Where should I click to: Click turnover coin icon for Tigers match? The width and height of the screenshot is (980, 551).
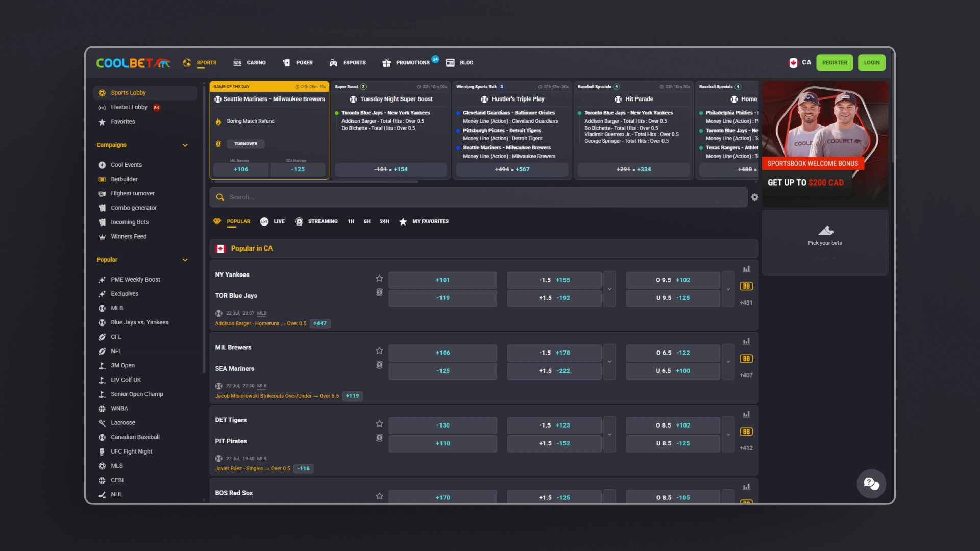[379, 438]
